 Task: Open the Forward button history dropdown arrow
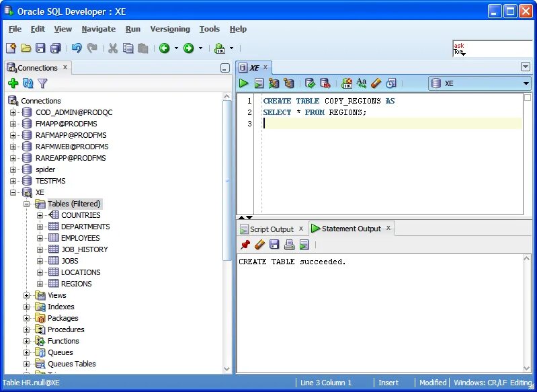[201, 48]
